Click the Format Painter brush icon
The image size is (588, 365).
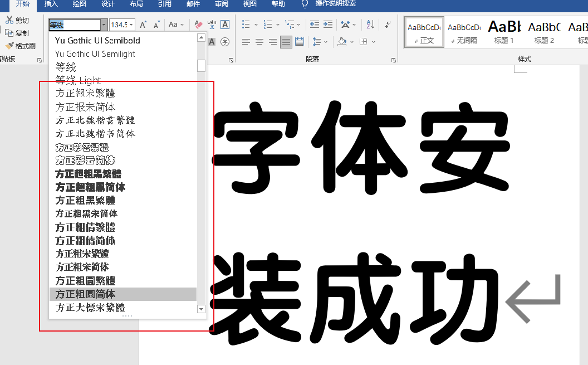[x=9, y=46]
